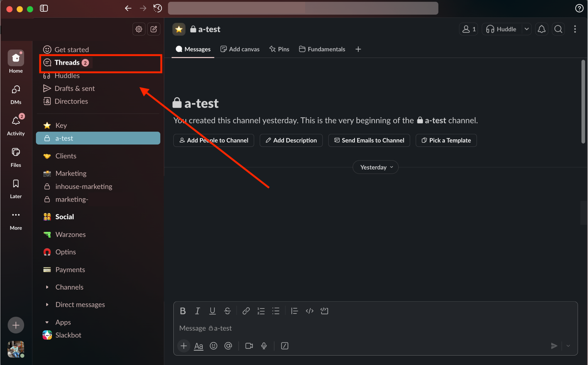588x365 pixels.
Task: Open the Yesterday date dropdown
Action: point(375,167)
